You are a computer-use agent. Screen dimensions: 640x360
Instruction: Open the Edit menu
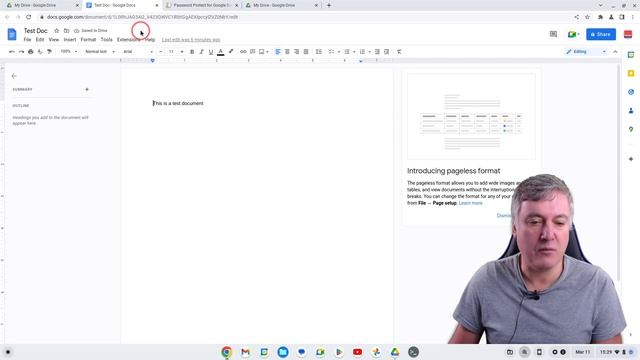click(x=40, y=40)
